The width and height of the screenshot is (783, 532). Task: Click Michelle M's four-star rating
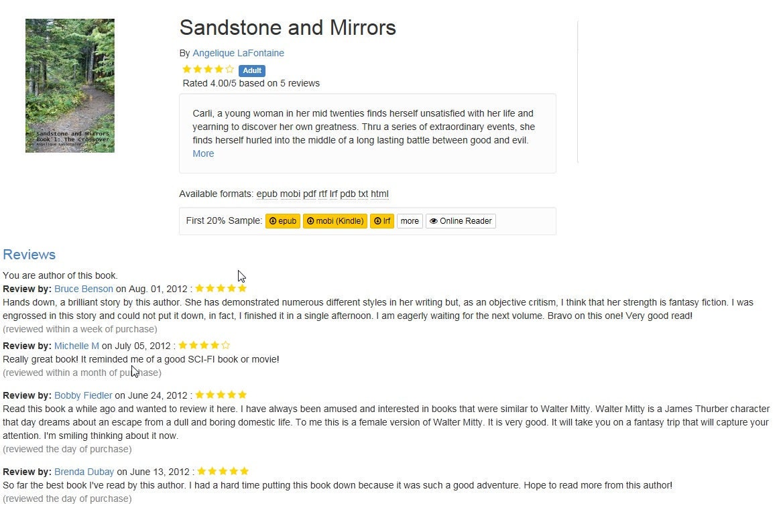click(x=204, y=345)
